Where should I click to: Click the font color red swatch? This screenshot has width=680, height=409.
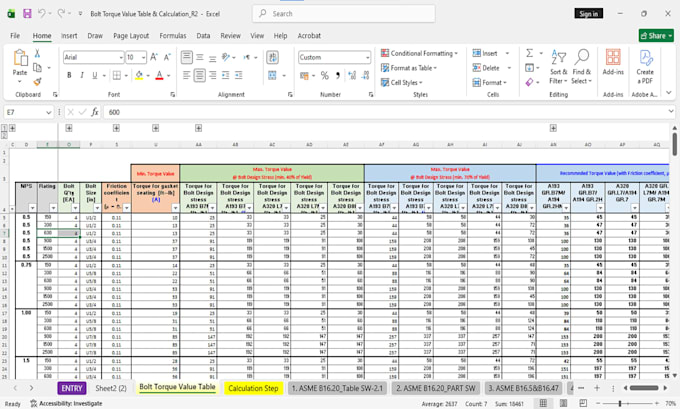coord(159,75)
